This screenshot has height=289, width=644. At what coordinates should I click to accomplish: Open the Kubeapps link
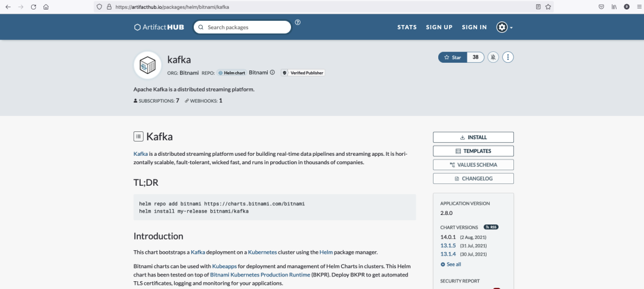(224, 266)
